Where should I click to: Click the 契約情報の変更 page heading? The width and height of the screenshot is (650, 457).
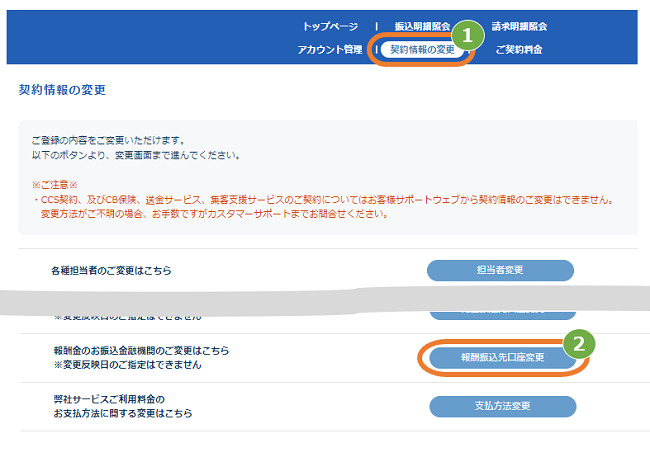point(62,90)
